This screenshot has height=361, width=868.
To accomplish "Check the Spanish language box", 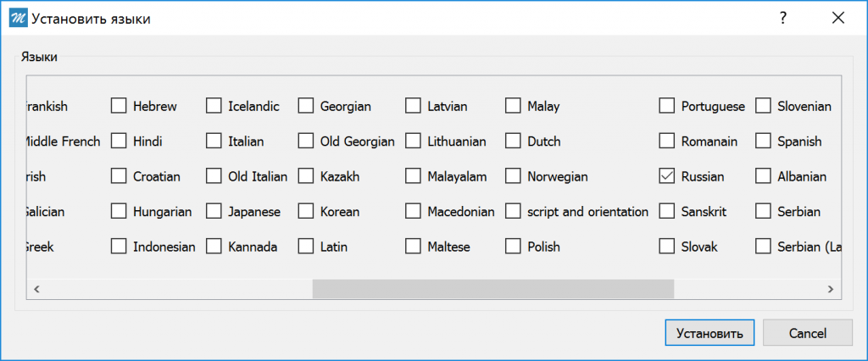I will pyautogui.click(x=763, y=142).
